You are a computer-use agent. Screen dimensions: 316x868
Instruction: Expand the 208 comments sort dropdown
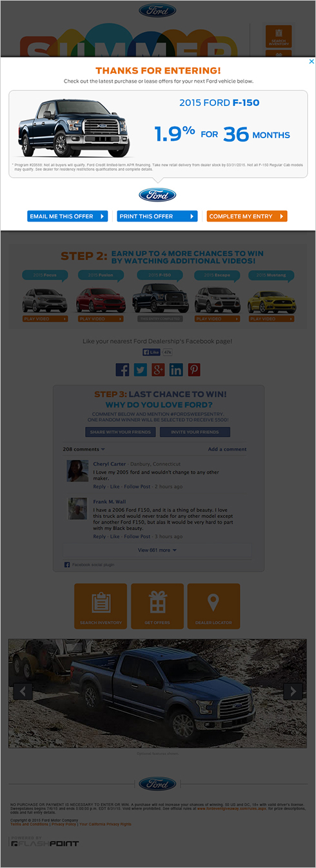[x=84, y=449]
